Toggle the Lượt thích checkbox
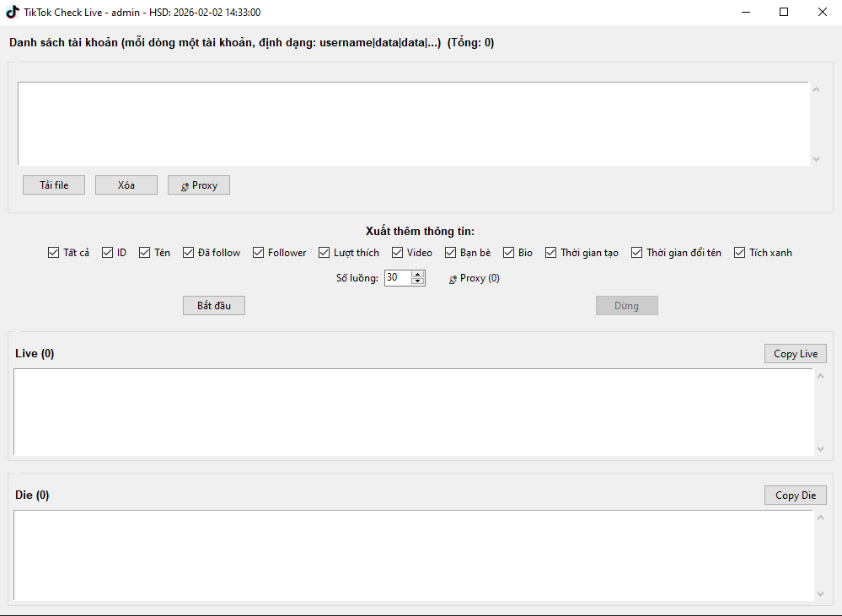The height and width of the screenshot is (616, 842). point(324,253)
